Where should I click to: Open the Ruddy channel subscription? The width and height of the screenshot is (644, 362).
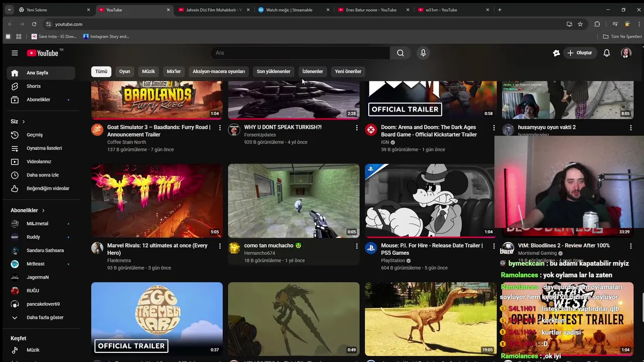[41, 237]
